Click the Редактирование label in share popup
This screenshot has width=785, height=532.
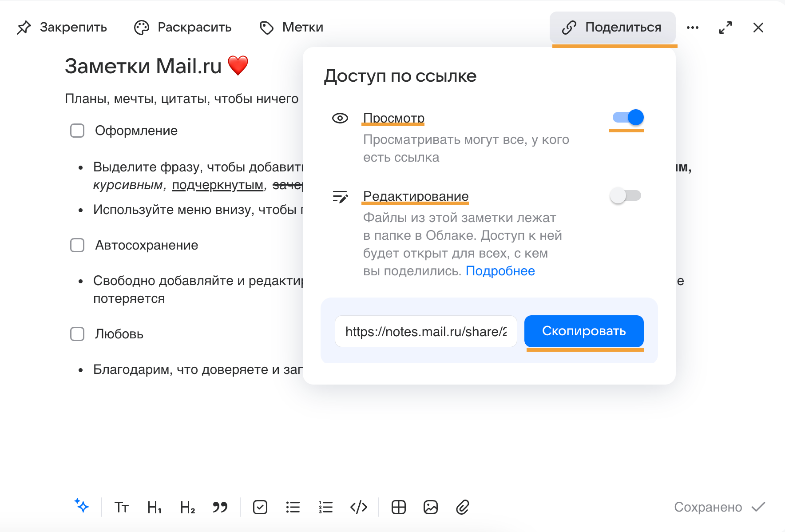(416, 196)
